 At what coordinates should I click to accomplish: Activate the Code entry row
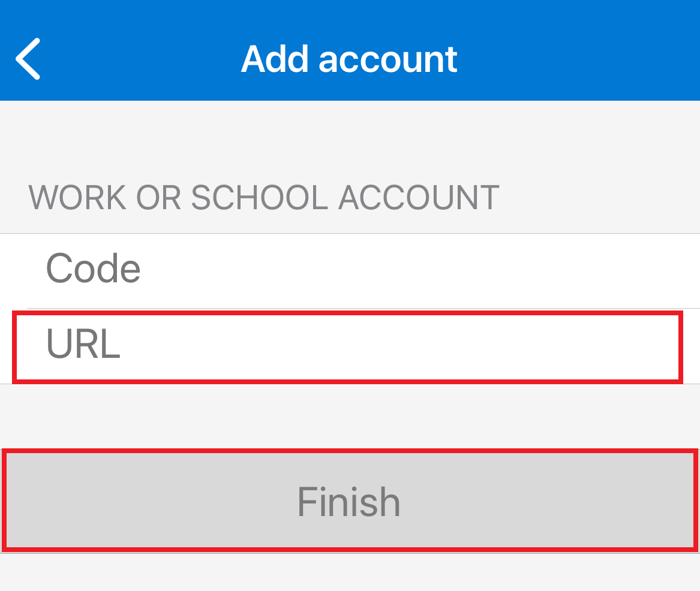point(360,270)
